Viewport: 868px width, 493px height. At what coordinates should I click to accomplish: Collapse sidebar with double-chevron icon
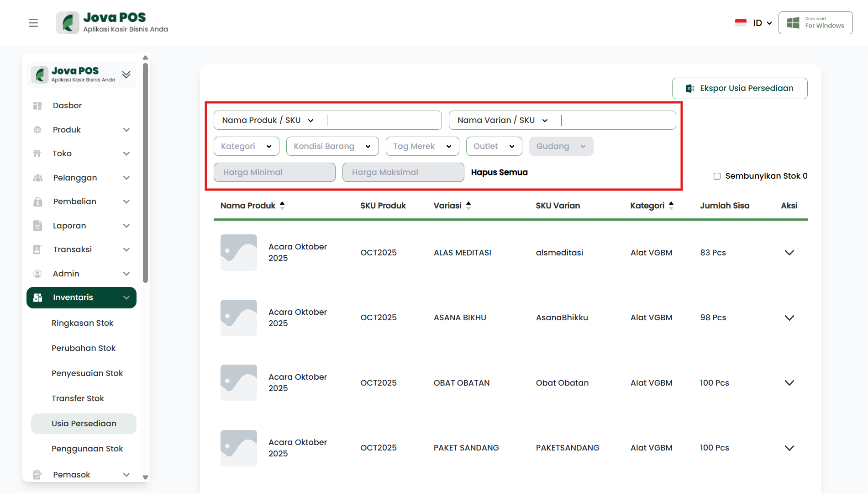[126, 74]
